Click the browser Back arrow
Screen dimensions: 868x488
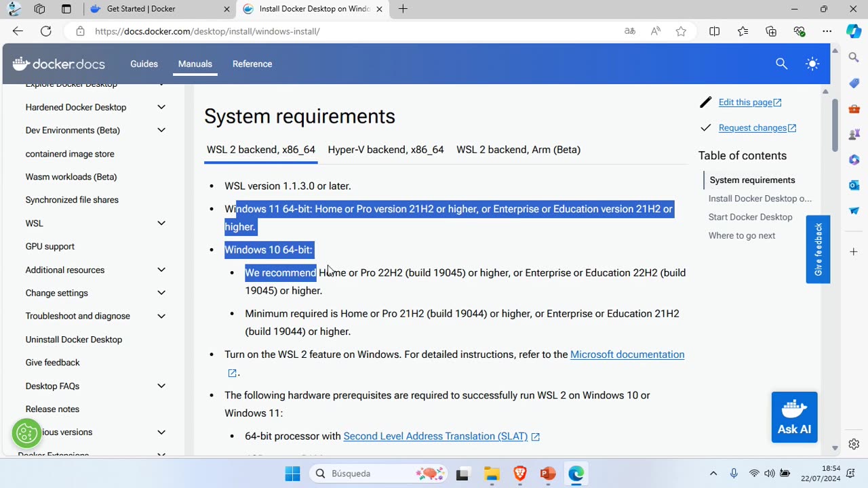(18, 31)
